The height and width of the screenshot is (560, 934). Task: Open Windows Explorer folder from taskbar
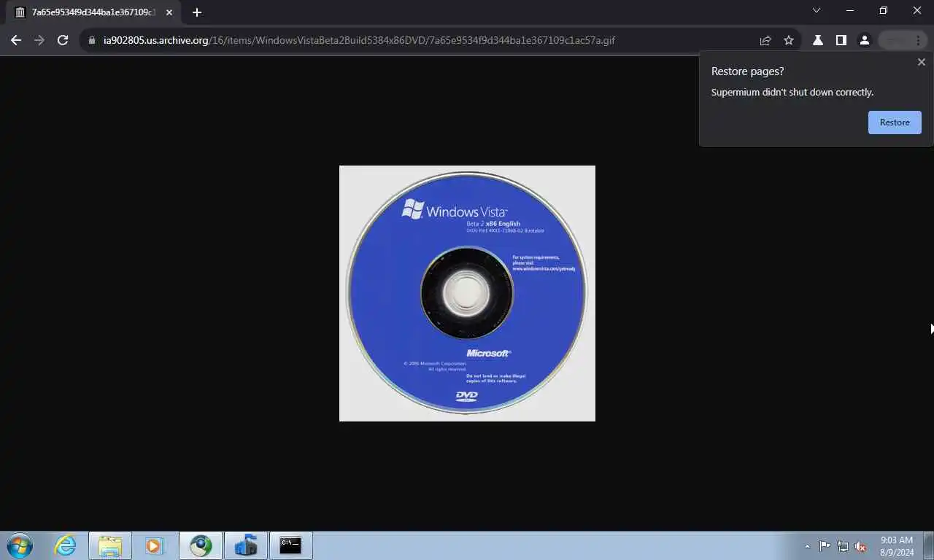(110, 545)
